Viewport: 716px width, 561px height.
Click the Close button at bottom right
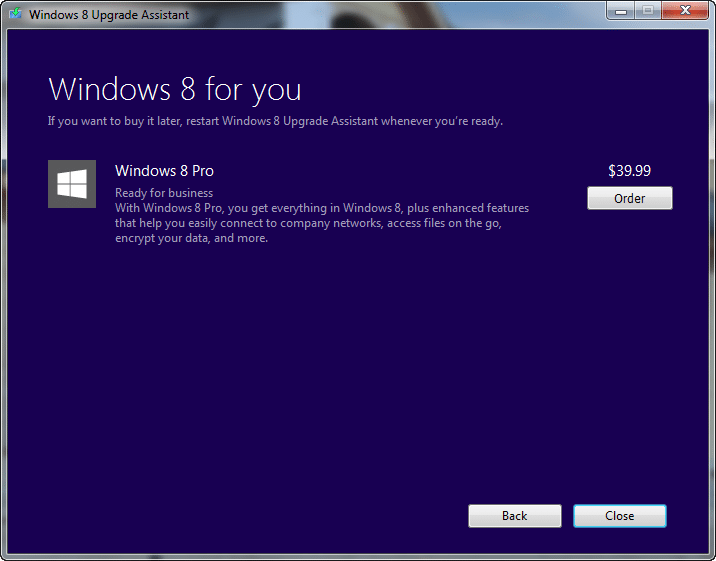click(620, 516)
